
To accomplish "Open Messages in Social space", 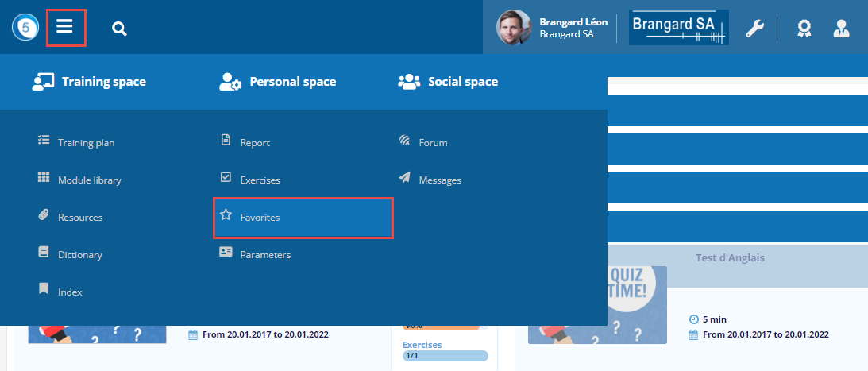I will pyautogui.click(x=439, y=180).
